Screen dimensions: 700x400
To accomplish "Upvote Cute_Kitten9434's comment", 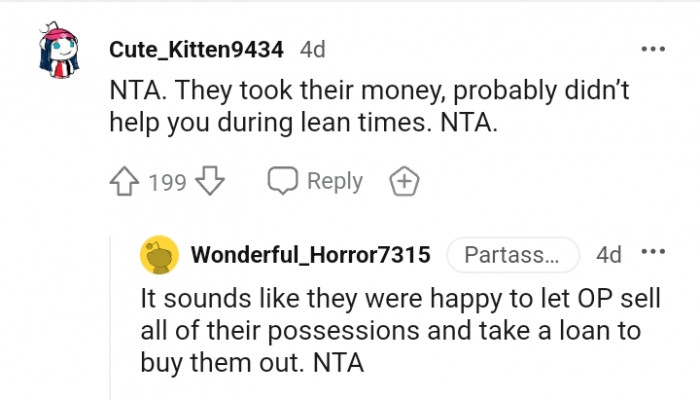I will click(x=123, y=182).
